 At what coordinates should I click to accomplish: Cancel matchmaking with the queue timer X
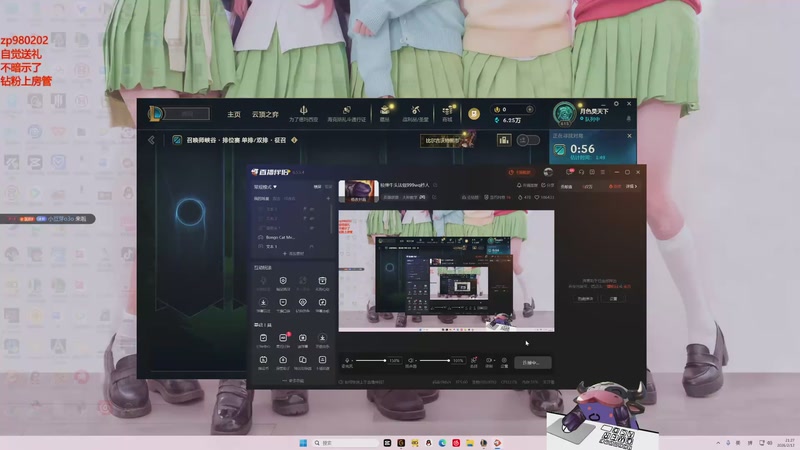pyautogui.click(x=629, y=136)
